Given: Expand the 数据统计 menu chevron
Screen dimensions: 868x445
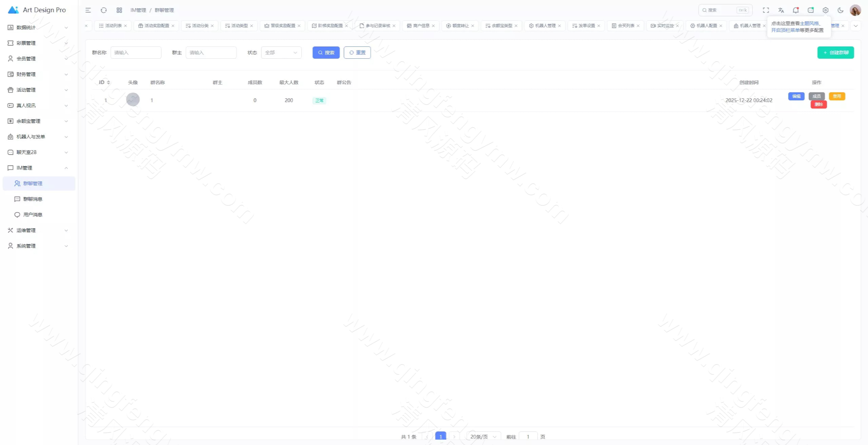Looking at the screenshot, I should [x=66, y=27].
